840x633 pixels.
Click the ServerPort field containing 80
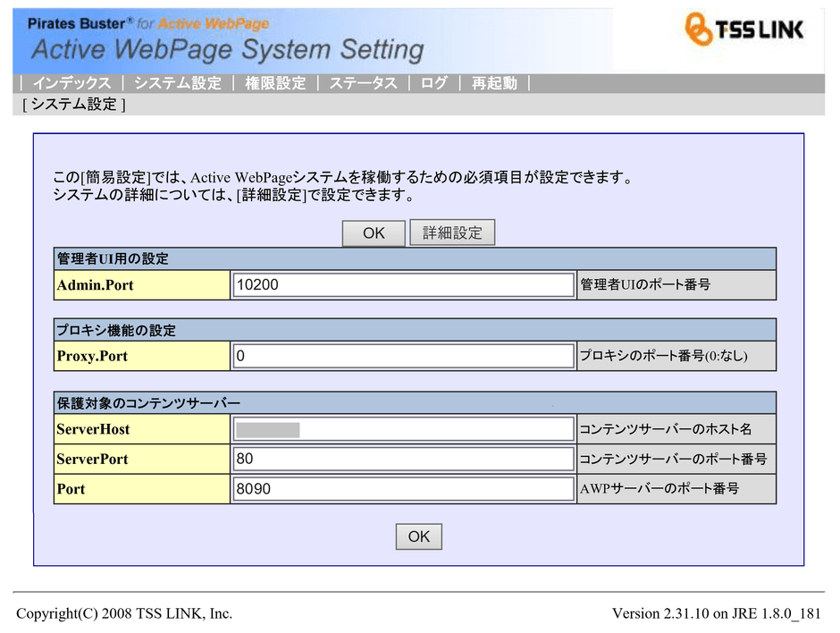point(402,459)
